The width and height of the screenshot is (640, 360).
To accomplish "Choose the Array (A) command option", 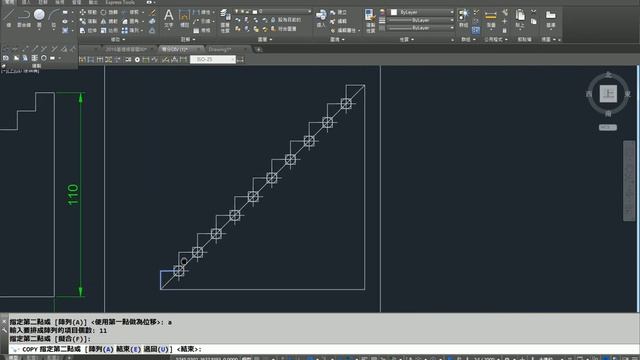I will [x=101, y=349].
